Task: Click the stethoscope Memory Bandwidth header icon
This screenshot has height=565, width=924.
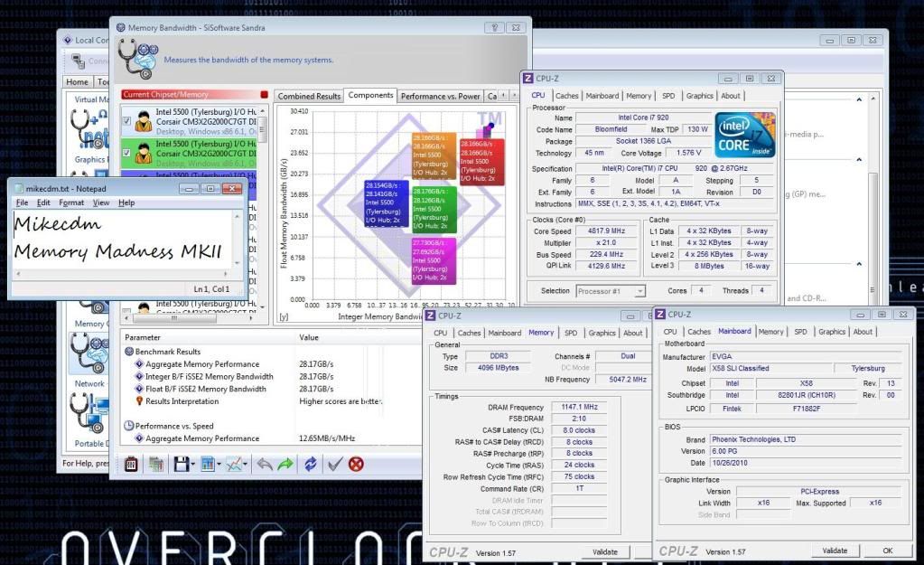Action: (138, 59)
